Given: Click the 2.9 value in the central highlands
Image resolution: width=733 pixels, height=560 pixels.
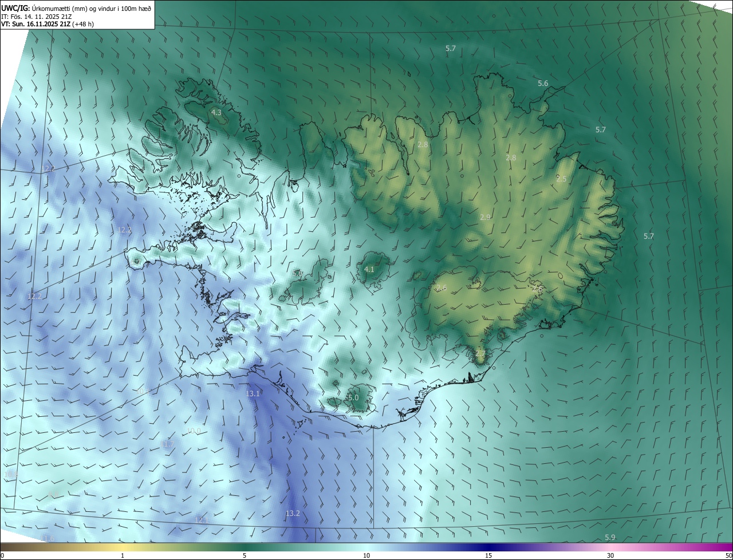Looking at the screenshot, I should pos(485,217).
